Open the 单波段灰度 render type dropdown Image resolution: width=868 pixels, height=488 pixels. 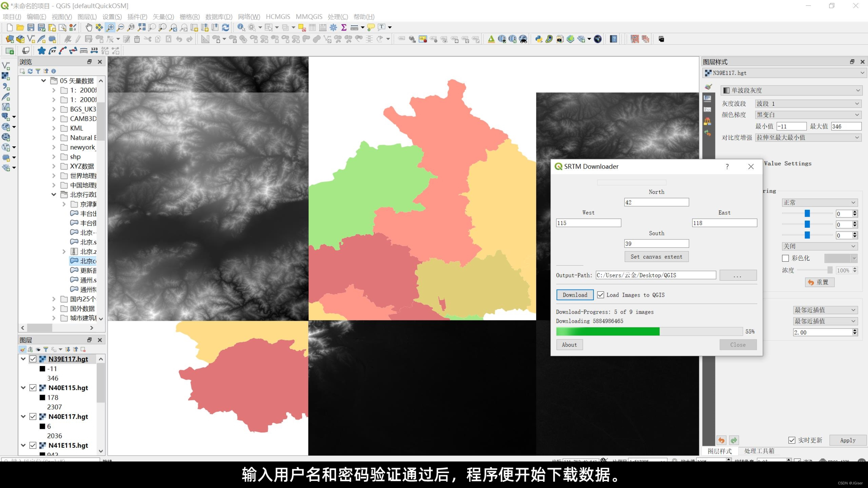click(x=791, y=90)
